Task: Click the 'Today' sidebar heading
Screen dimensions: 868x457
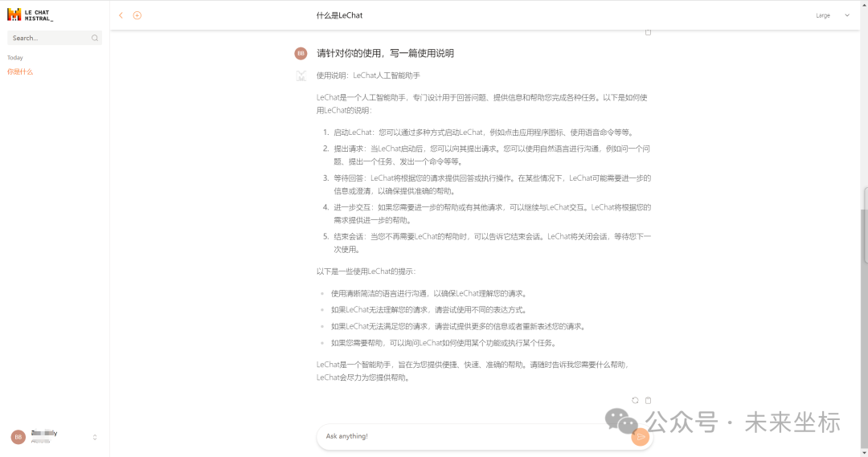Action: pos(15,58)
